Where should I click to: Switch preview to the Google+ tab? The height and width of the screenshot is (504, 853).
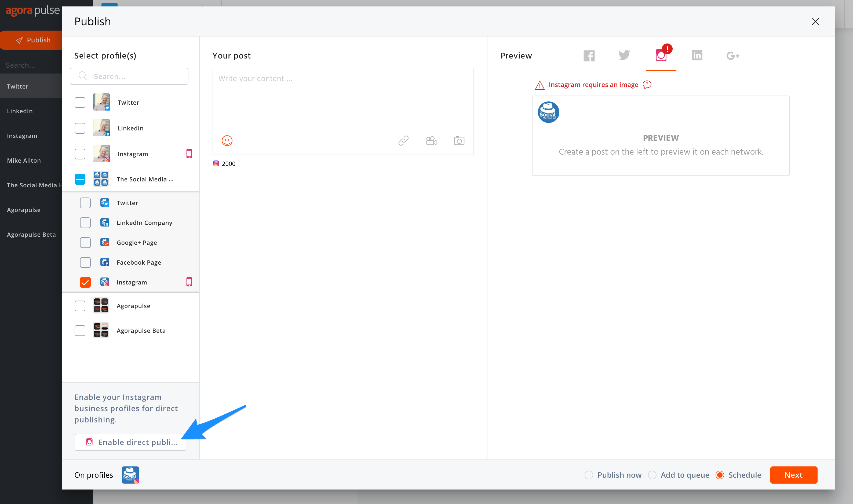point(733,55)
